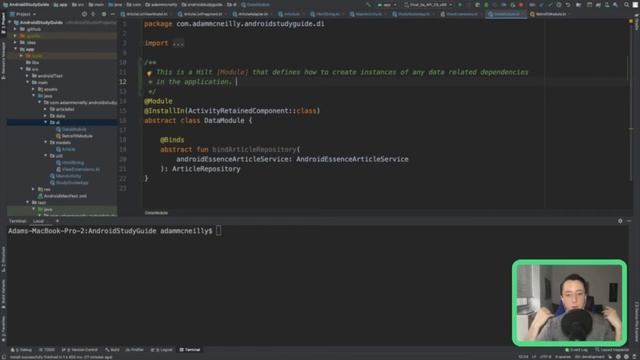The width and height of the screenshot is (640, 360).
Task: Open Project panel settings gear
Action: click(104, 14)
